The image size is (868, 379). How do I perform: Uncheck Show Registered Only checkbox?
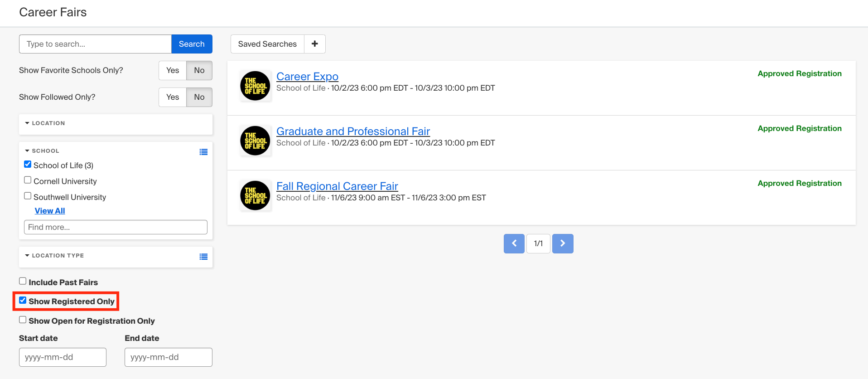pos(23,300)
